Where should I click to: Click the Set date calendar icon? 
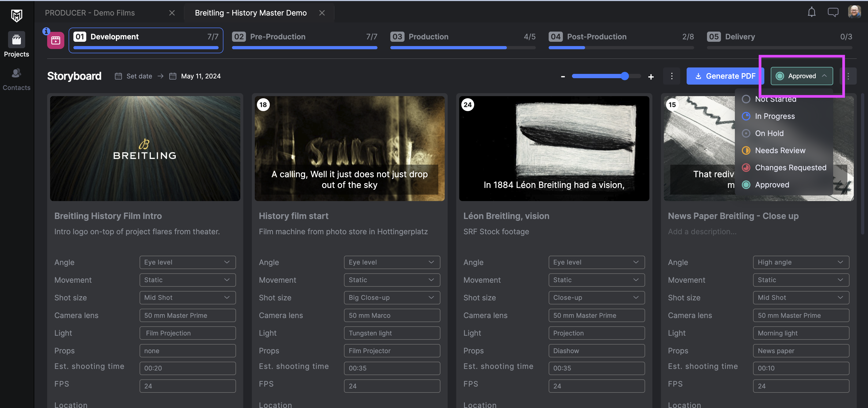(118, 76)
